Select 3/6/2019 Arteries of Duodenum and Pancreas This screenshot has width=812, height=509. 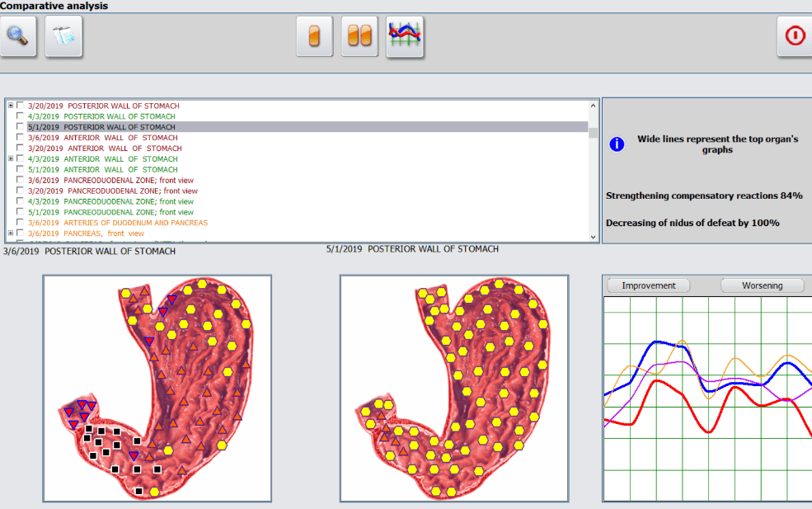(x=118, y=223)
